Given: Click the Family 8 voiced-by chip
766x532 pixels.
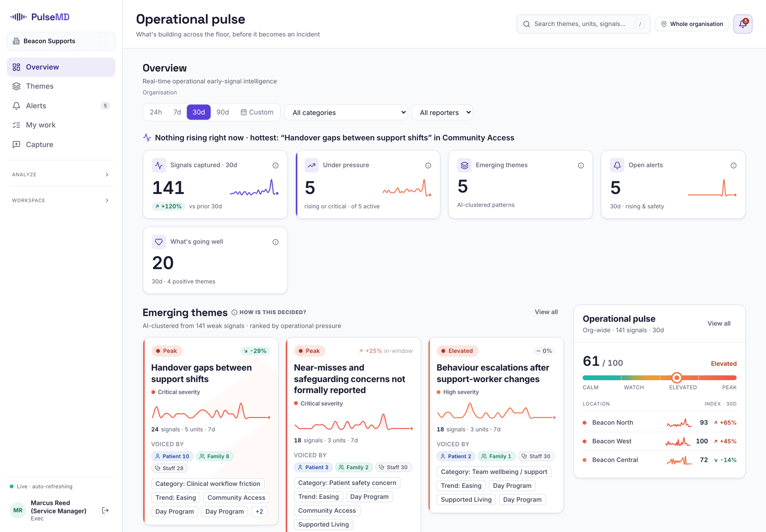Looking at the screenshot, I should click(x=214, y=456).
